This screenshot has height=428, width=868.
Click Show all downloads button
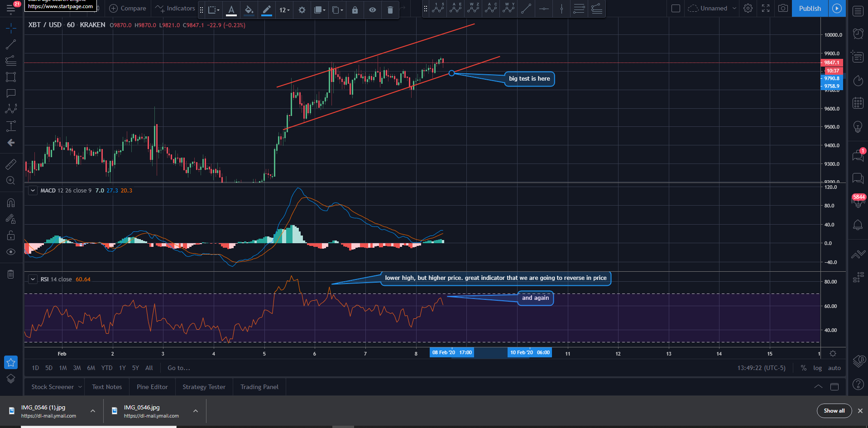pos(834,411)
